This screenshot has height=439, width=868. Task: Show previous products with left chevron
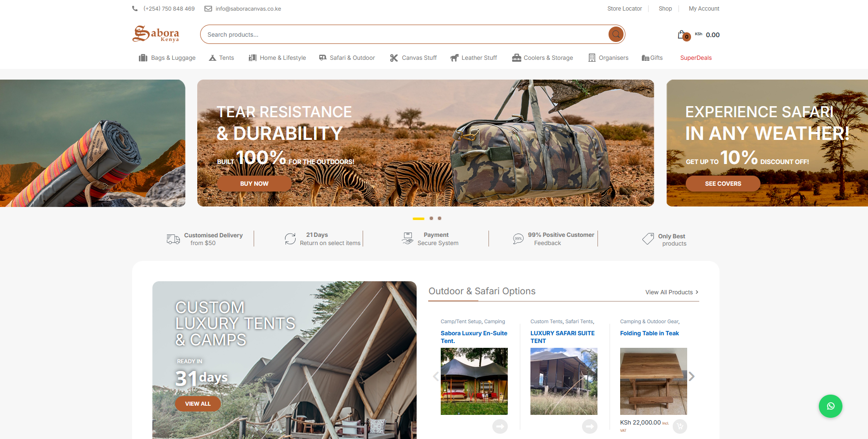436,376
